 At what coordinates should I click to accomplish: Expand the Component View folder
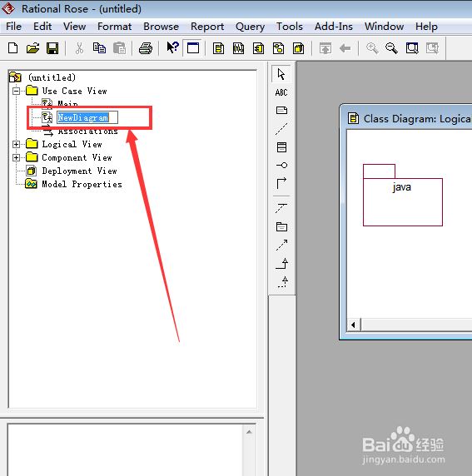click(16, 157)
